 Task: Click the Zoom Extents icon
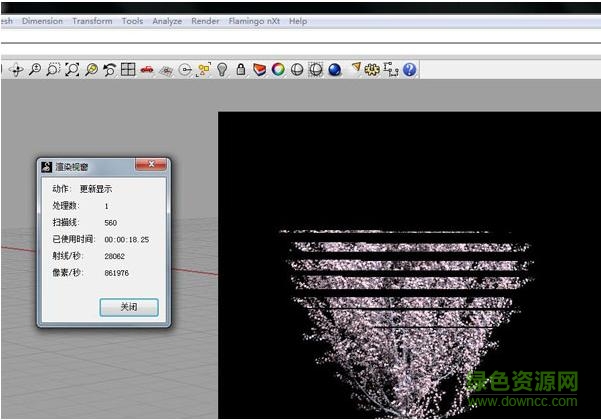point(72,70)
